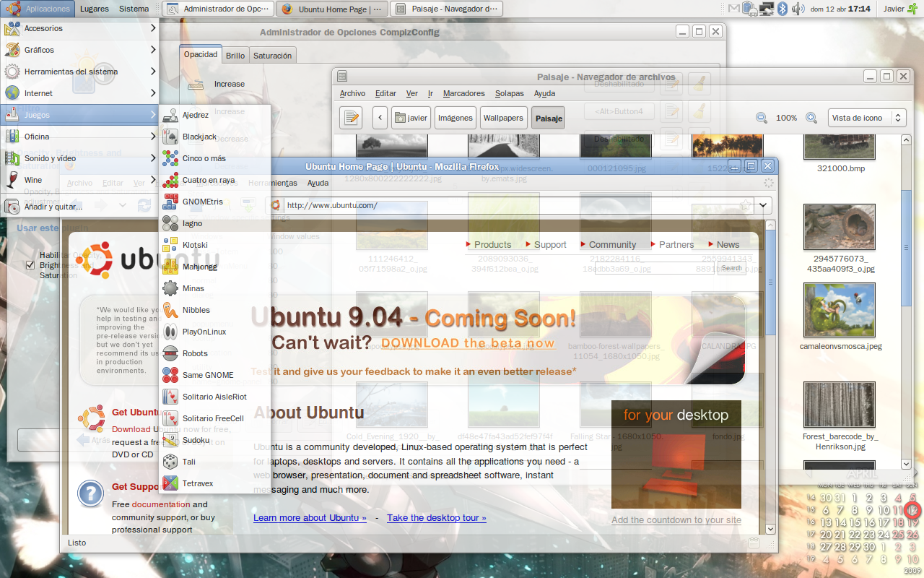Switch to the Saturación tab
924x578 pixels.
273,55
